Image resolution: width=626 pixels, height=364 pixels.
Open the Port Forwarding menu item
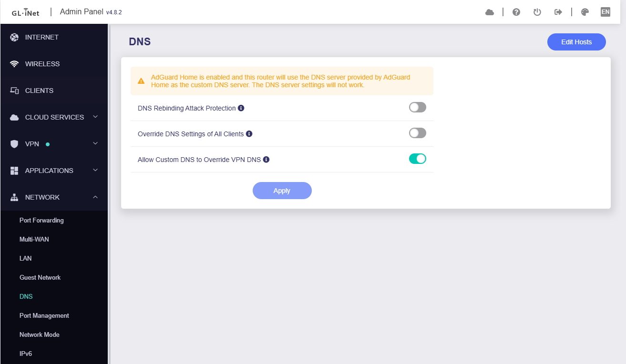pyautogui.click(x=41, y=220)
